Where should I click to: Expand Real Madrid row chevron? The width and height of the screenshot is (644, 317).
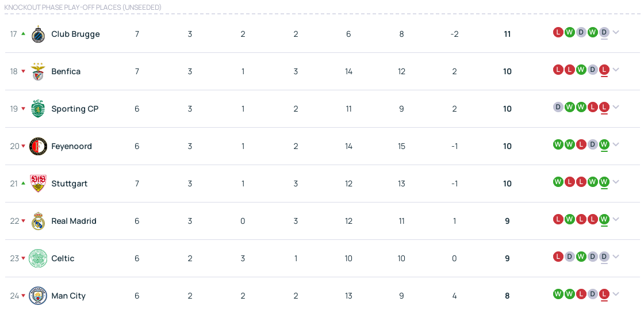(616, 219)
